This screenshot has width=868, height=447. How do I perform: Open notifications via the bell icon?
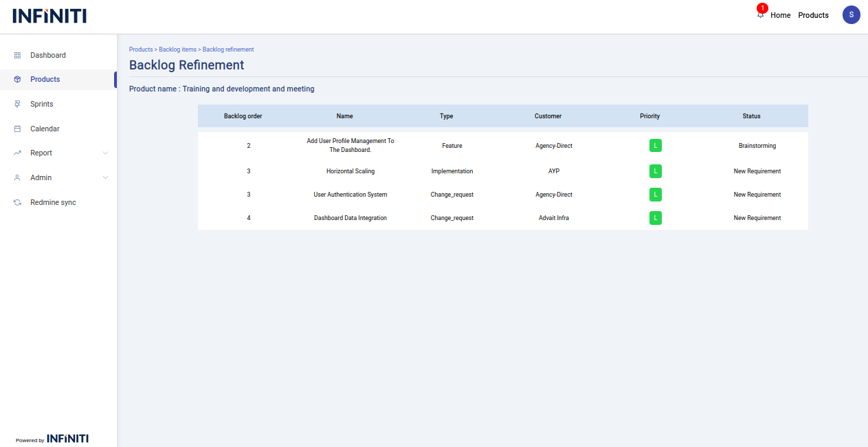coord(760,14)
